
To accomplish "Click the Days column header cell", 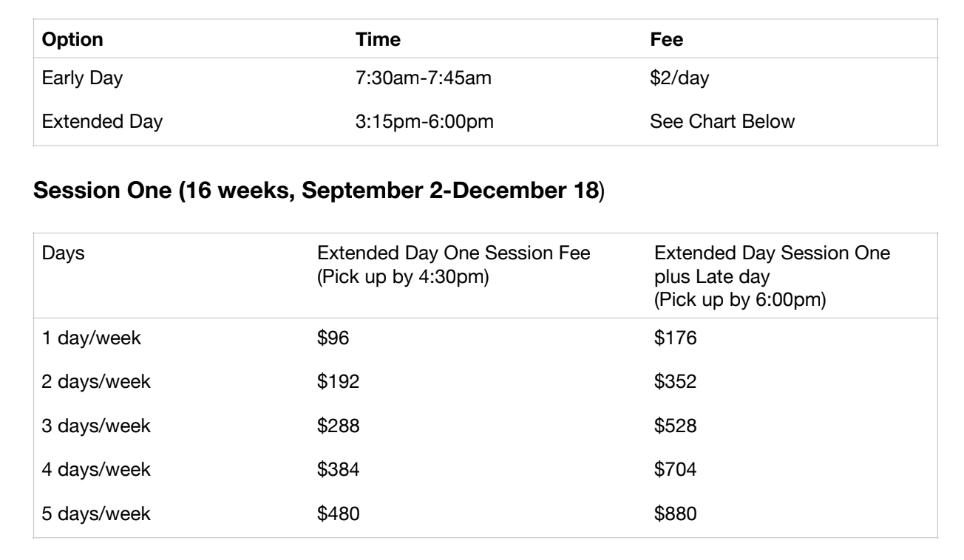I will click(x=64, y=254).
